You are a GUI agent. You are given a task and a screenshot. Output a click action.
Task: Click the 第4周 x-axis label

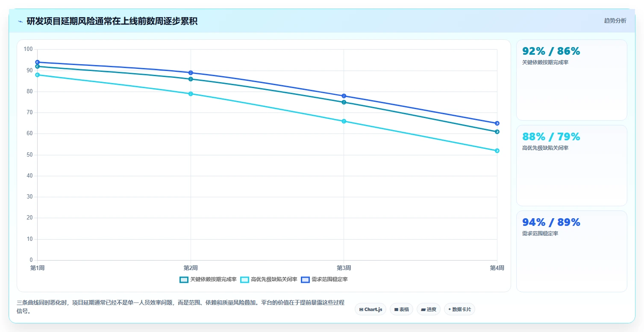(497, 268)
